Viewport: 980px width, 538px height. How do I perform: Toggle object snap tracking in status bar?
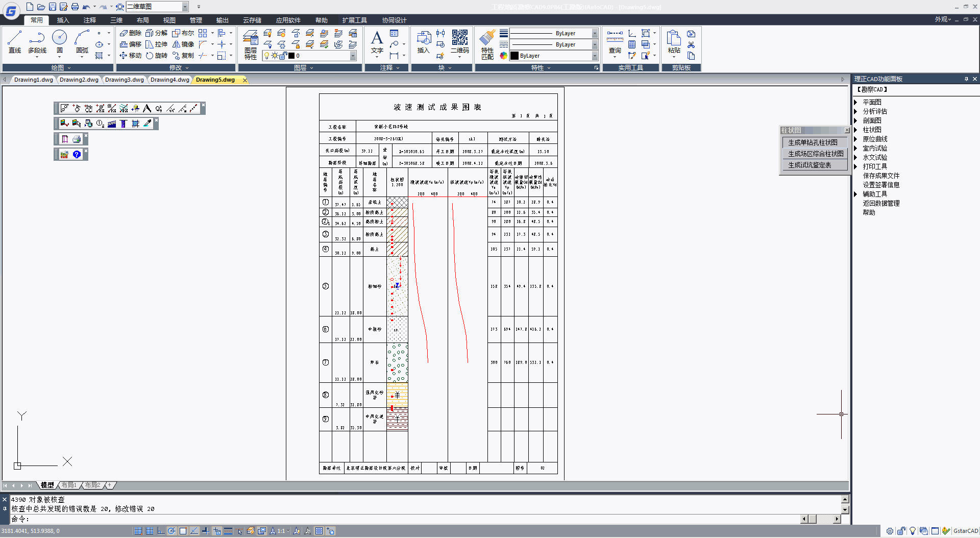coord(194,531)
